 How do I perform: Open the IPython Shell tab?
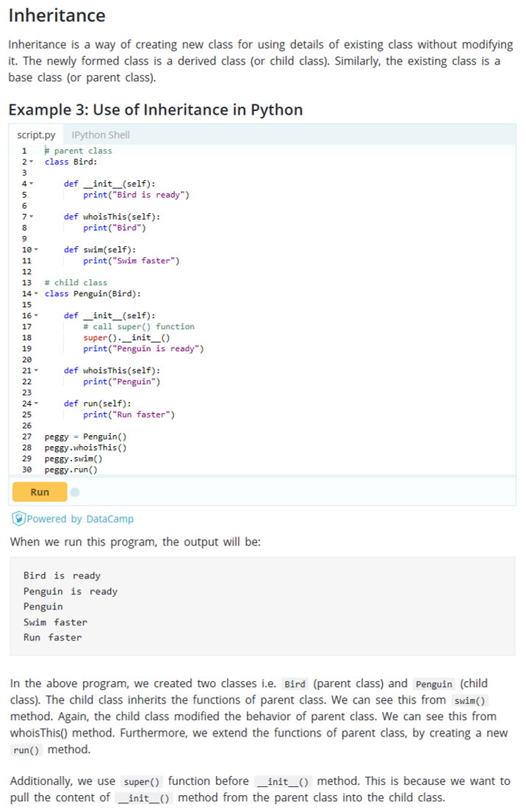click(101, 134)
